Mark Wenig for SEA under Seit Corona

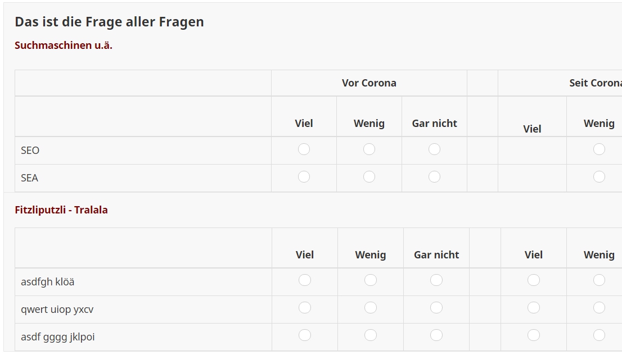(599, 177)
